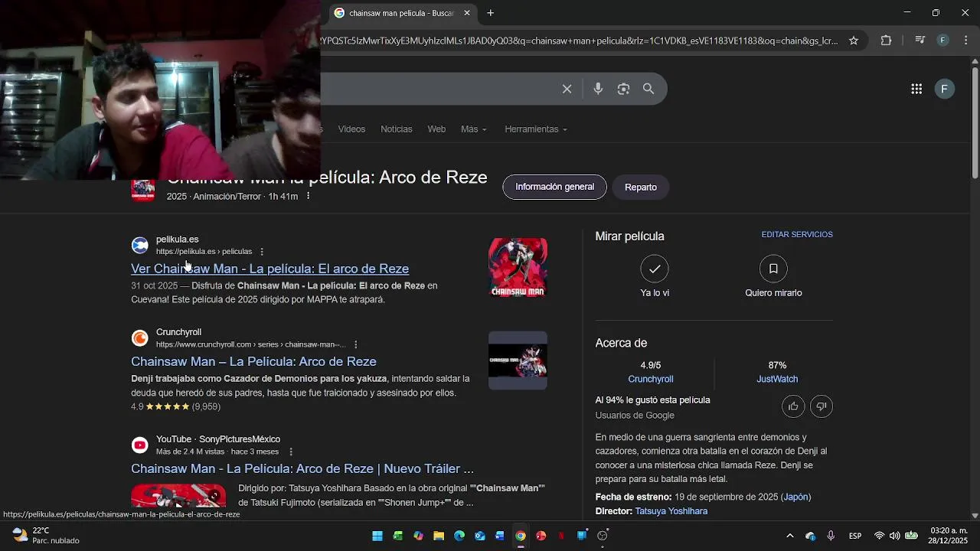Open Chrome extensions puzzle icon
The image size is (980, 551).
click(x=886, y=41)
